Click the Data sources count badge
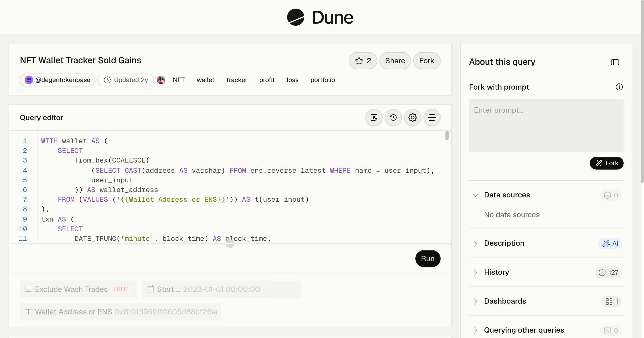Screen dimensions: 644x338 pos(611,195)
